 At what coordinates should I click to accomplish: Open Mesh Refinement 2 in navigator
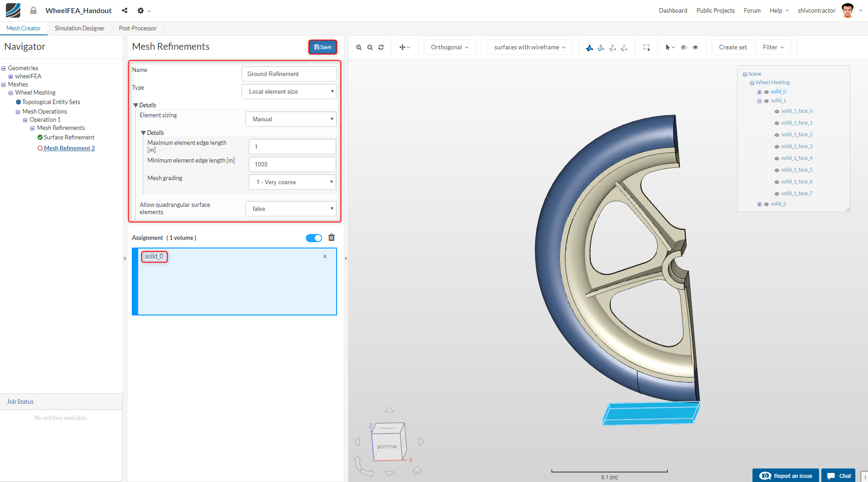(x=69, y=148)
